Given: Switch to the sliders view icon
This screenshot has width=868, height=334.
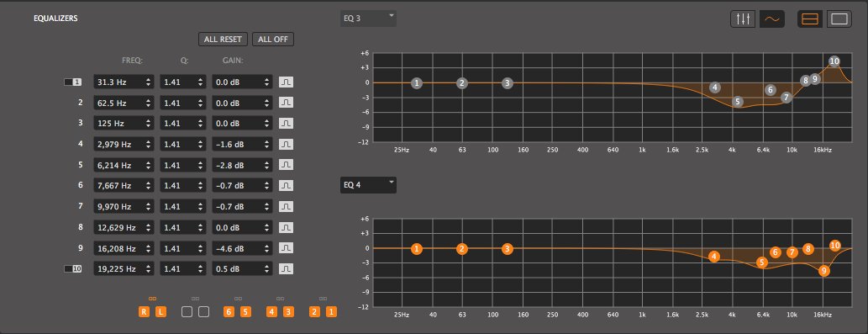Looking at the screenshot, I should click(x=743, y=19).
